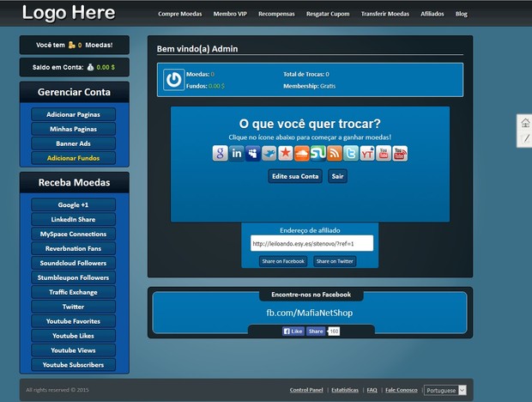The image size is (532, 402).
Task: Click the fb.com/MafiaNetShop link
Action: pos(310,313)
